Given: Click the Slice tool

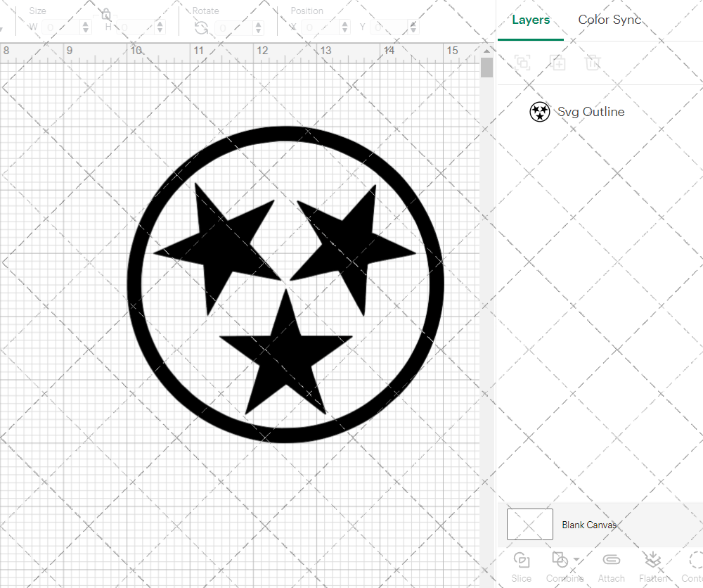Looking at the screenshot, I should (522, 568).
